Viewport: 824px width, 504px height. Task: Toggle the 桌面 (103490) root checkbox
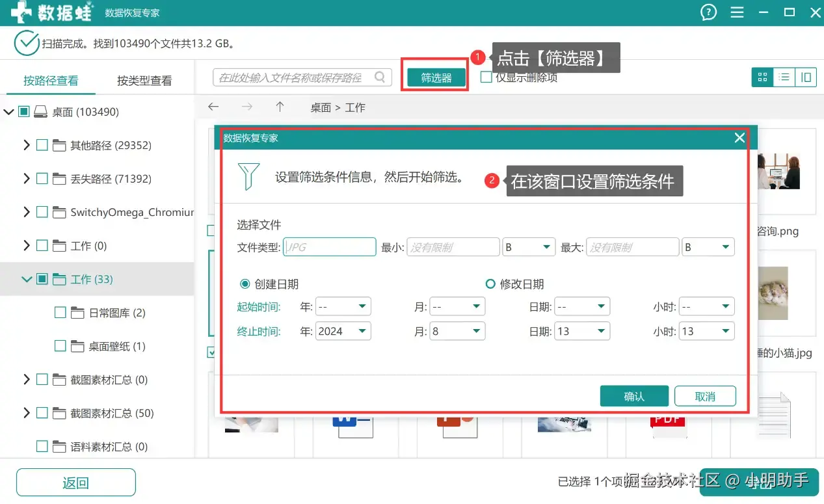coord(24,112)
